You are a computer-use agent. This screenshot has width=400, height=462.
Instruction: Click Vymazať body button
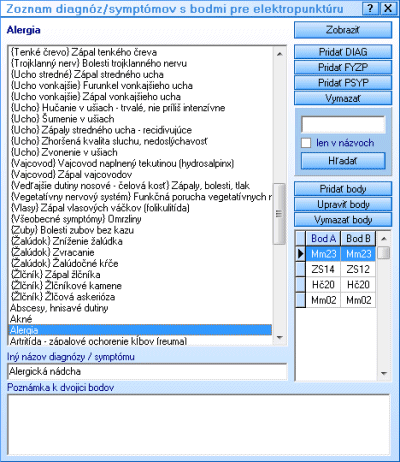pos(343,220)
